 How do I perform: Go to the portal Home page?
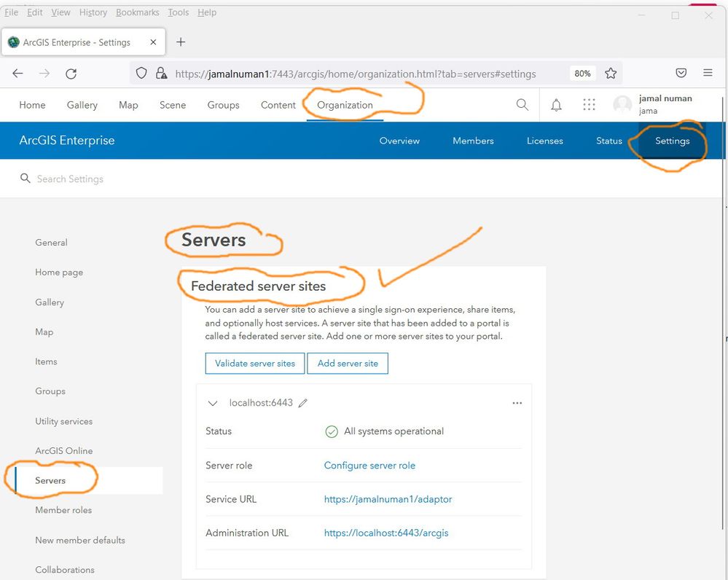[32, 105]
